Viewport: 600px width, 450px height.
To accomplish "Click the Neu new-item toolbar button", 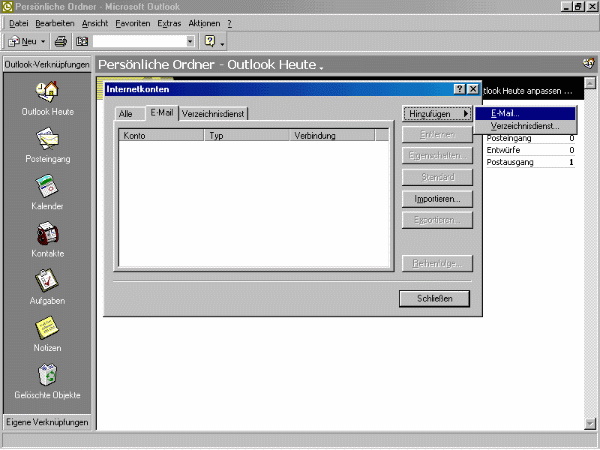I will pos(23,41).
